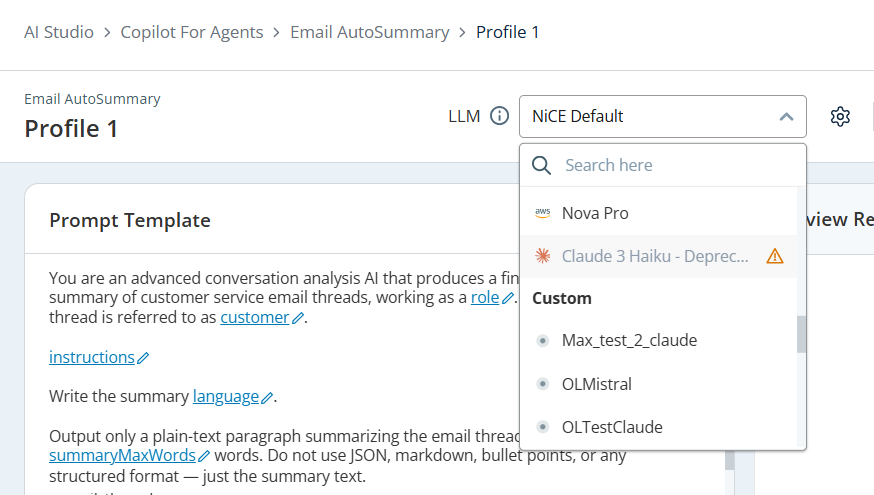Click the Claude starburst icon
Viewport: 874px width, 495px height.
coord(542,256)
